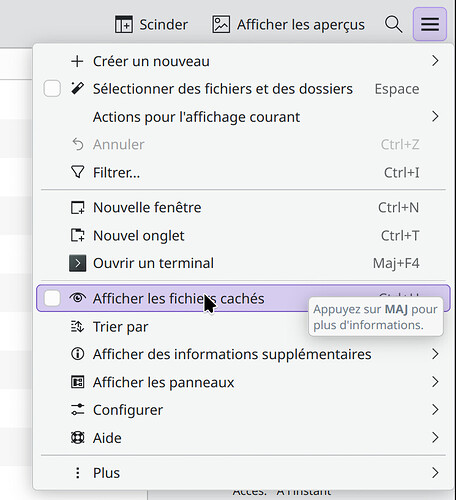The height and width of the screenshot is (500, 456).
Task: Expand the Afficher les panneaux submenu chevron
Action: point(435,382)
